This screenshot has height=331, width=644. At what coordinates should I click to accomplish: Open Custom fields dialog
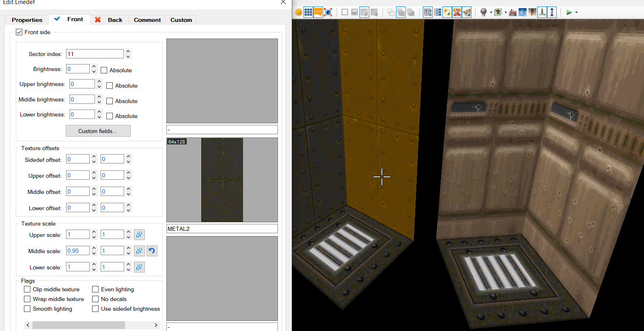(x=98, y=131)
